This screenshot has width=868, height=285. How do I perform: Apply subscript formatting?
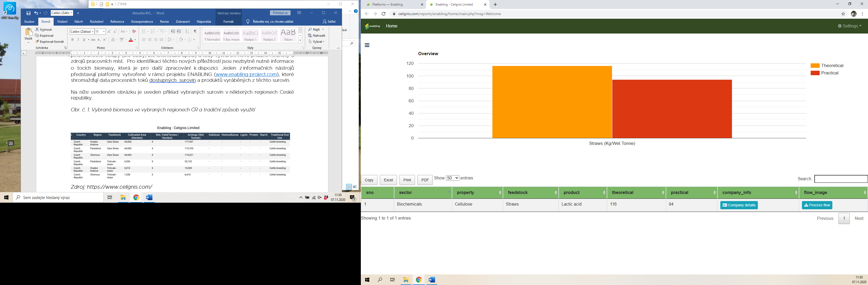tap(99, 40)
